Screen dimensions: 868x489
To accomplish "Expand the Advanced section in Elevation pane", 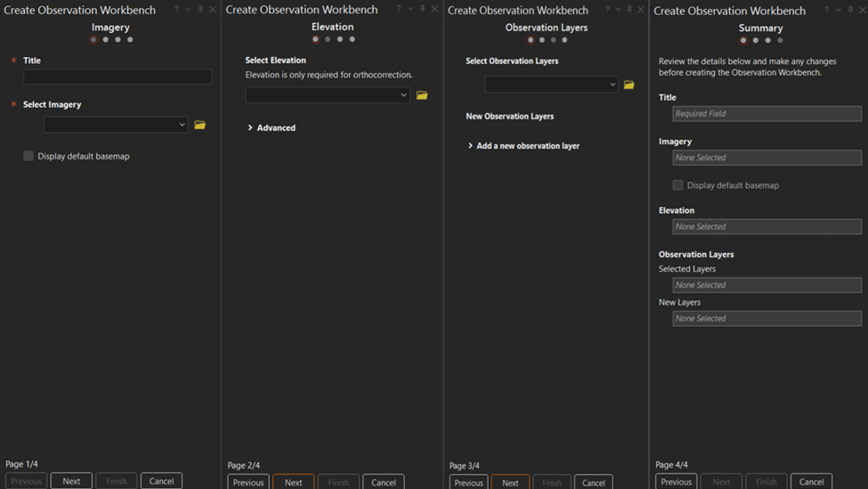I will click(x=272, y=128).
